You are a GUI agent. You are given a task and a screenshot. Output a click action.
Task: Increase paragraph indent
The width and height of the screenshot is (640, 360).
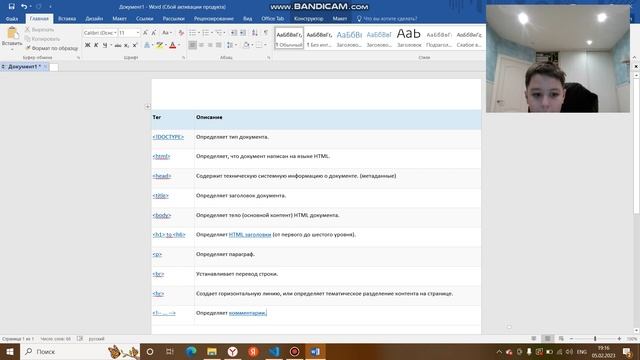coord(243,33)
